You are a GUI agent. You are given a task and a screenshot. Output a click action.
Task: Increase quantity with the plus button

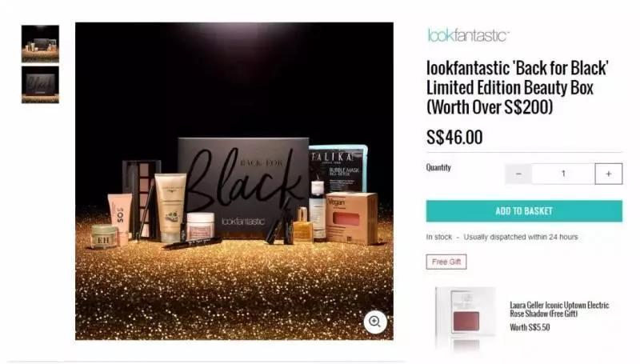pos(609,174)
